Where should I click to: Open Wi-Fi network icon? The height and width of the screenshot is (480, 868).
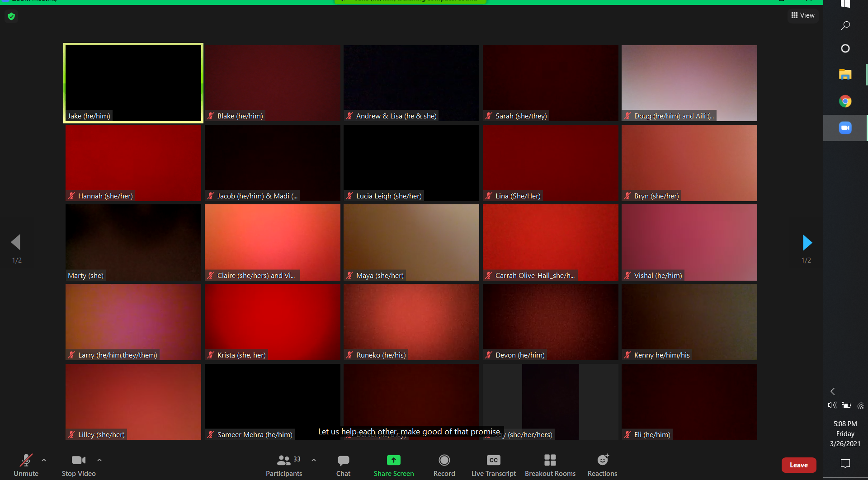point(860,405)
